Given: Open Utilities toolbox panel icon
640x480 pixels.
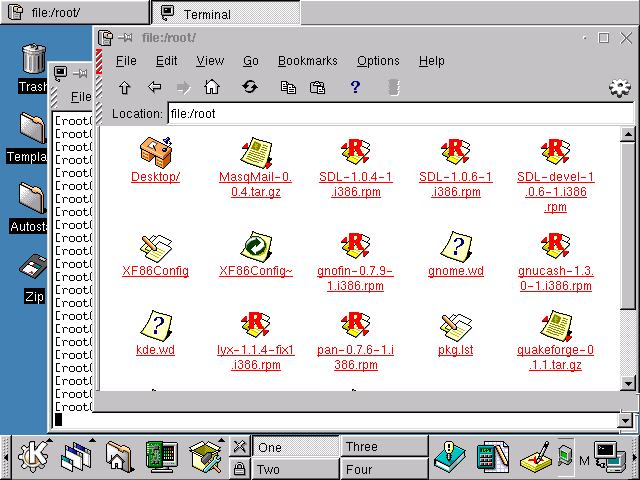Looking at the screenshot, I should click(205, 457).
